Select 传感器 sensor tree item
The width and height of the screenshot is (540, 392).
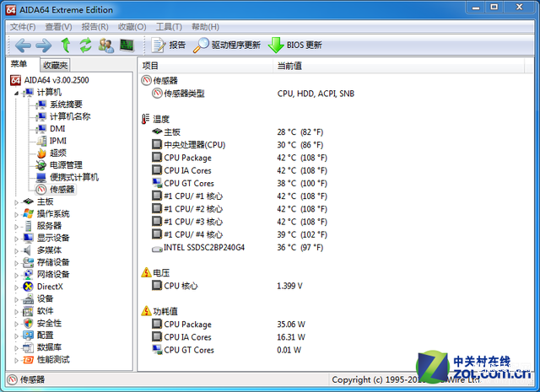tap(62, 190)
